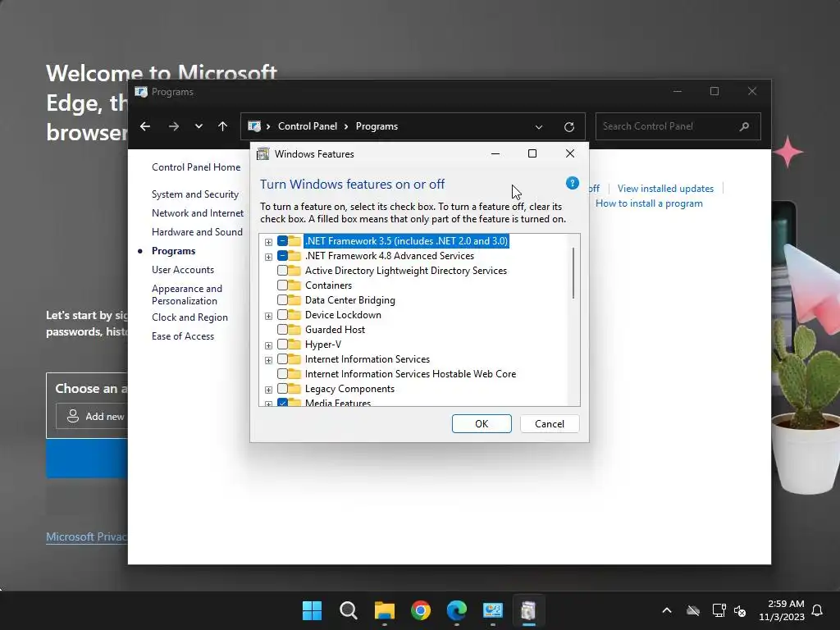Toggle the .NET Framework 3.5 checkbox
The height and width of the screenshot is (630, 840).
[282, 241]
